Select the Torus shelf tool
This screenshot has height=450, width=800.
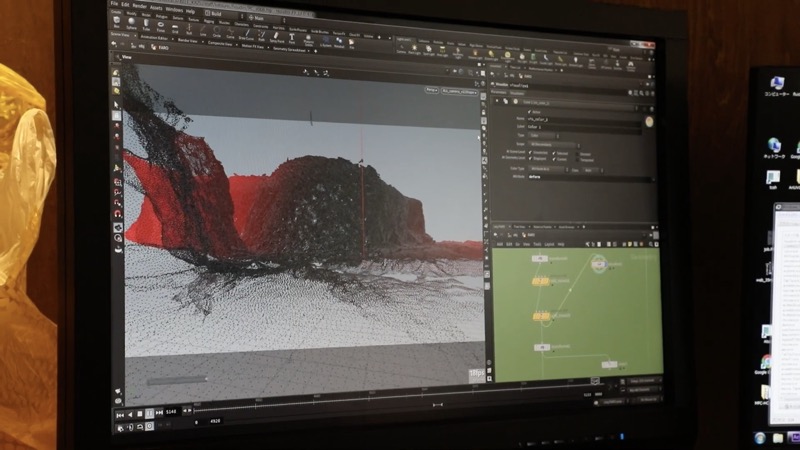click(x=161, y=27)
